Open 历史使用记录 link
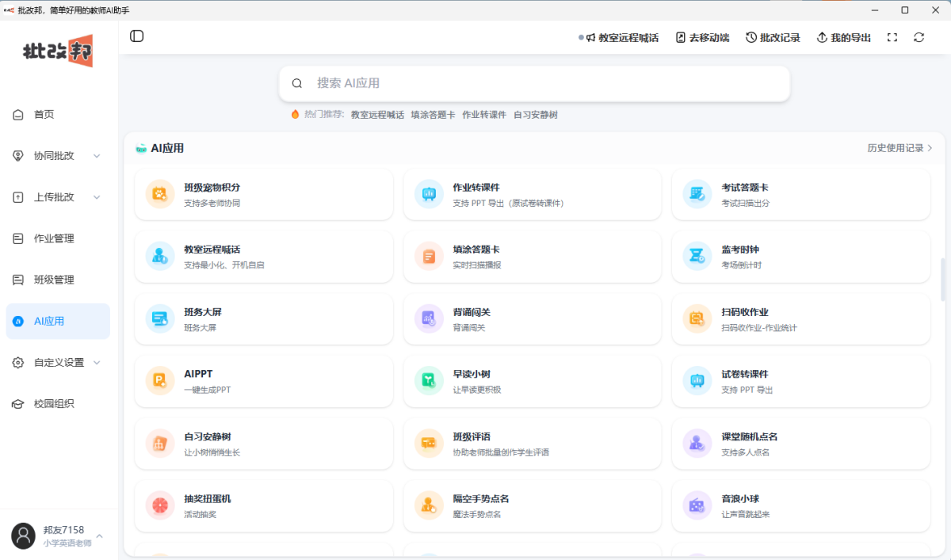The width and height of the screenshot is (951, 560). coord(900,148)
